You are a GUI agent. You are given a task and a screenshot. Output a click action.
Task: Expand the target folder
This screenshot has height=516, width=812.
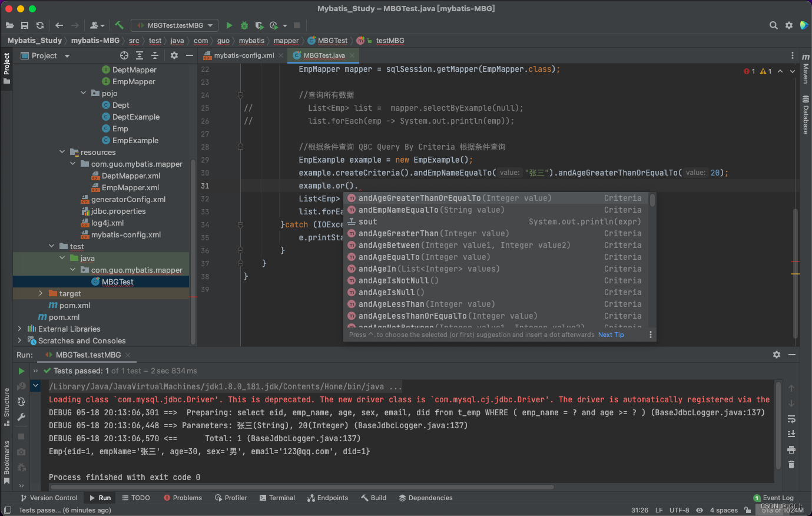(41, 293)
